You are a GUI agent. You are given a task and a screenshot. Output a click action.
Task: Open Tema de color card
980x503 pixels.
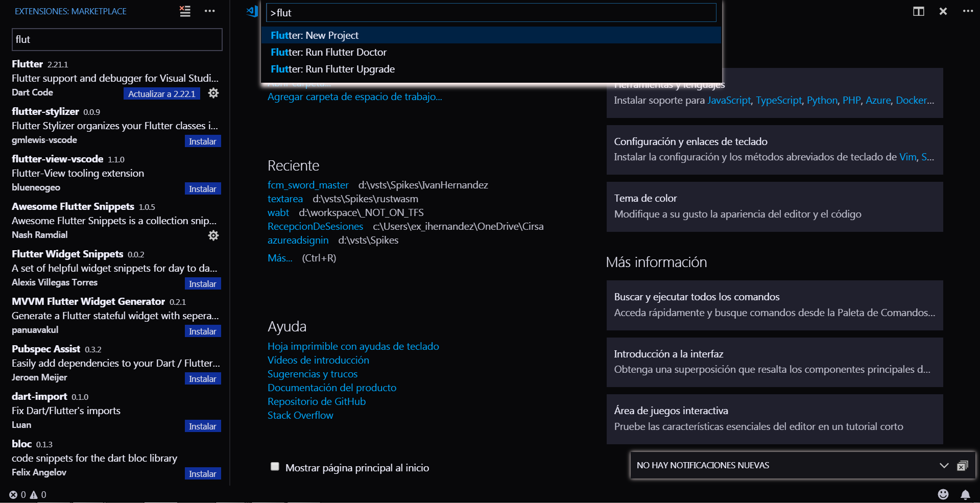775,206
